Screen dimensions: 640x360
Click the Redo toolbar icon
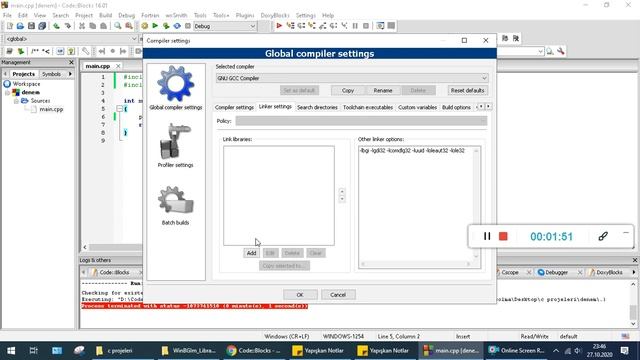click(x=67, y=26)
